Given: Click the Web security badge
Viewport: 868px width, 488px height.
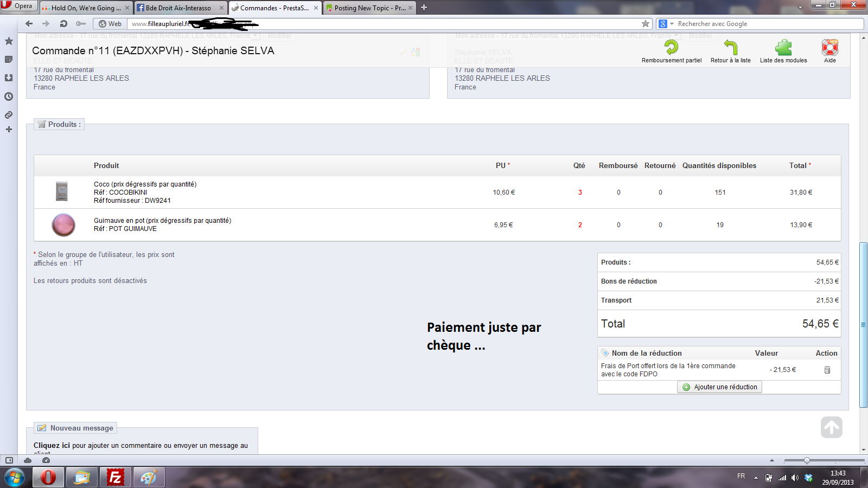Looking at the screenshot, I should [110, 23].
